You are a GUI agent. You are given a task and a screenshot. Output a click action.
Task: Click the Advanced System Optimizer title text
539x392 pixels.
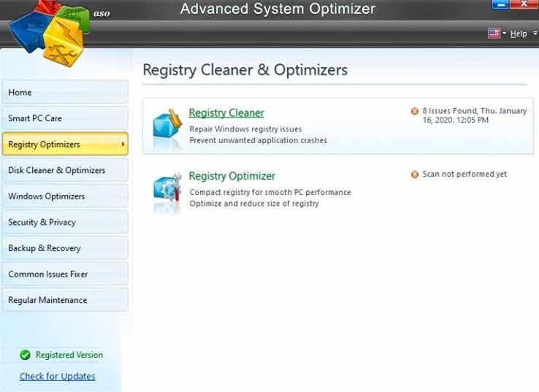coord(278,9)
